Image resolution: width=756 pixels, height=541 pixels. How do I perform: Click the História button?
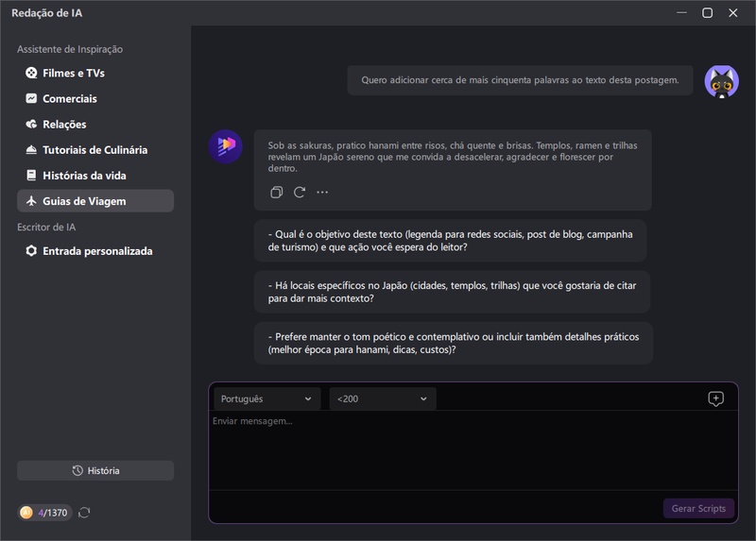95,470
